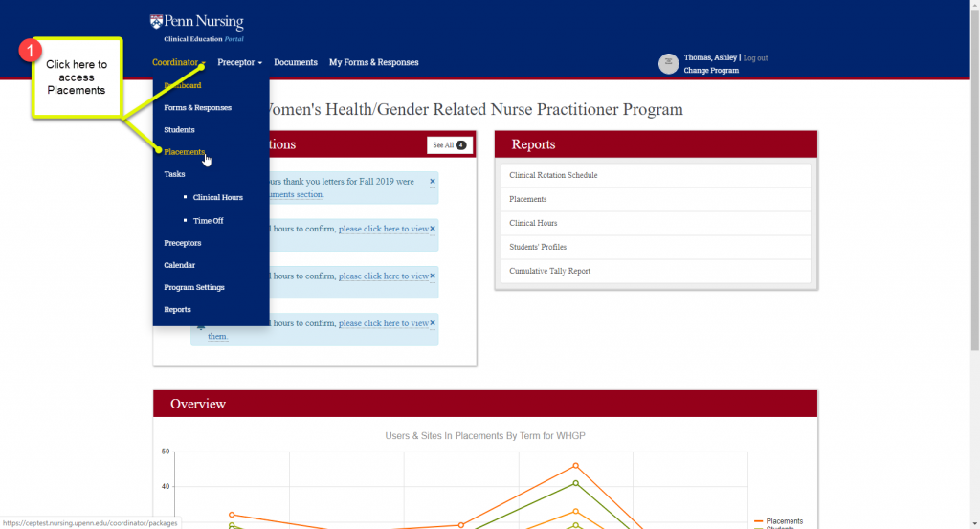980x529 pixels.
Task: Open Cumulative Tally Report
Action: coord(656,271)
